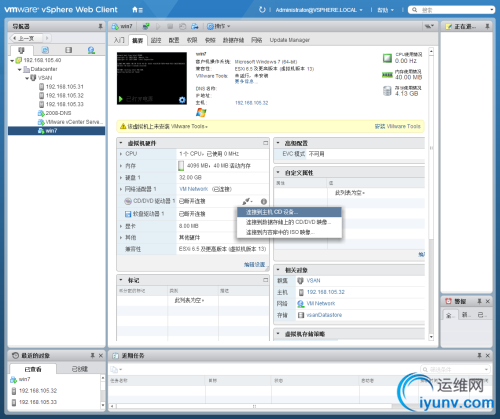The image size is (500, 419).
Task: Collapse the 192.168.105.40 vCenter tree node
Action: (x=12, y=60)
